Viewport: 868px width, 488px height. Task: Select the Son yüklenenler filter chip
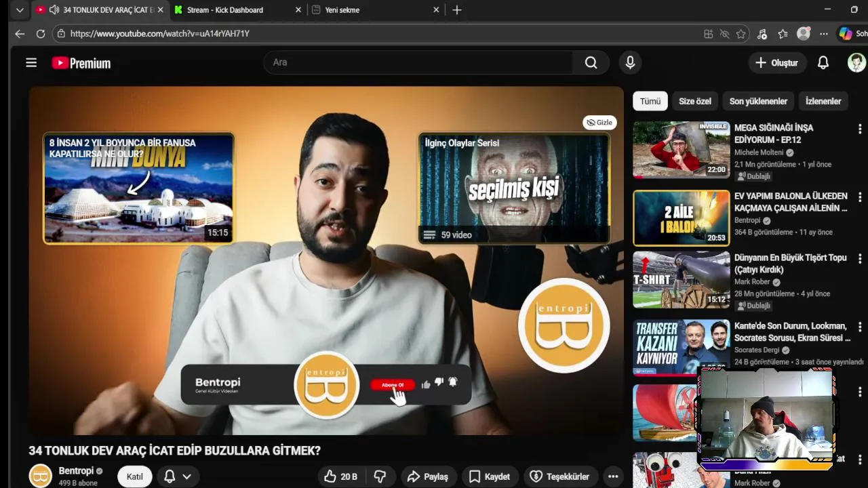tap(758, 101)
